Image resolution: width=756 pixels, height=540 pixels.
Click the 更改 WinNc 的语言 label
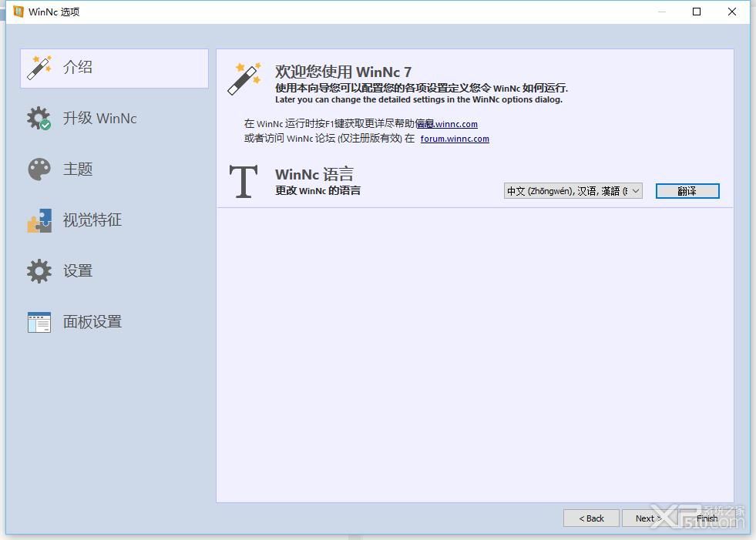pos(318,190)
